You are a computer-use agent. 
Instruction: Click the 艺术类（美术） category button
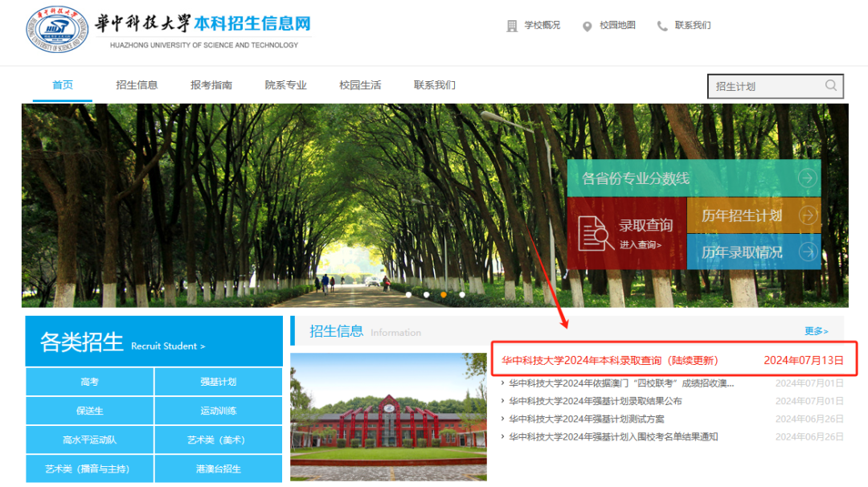point(219,440)
